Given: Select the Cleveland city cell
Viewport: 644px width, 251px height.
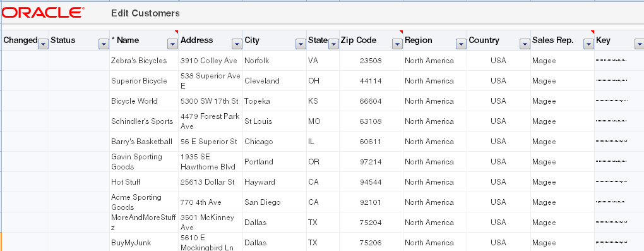Looking at the screenshot, I should pos(275,81).
